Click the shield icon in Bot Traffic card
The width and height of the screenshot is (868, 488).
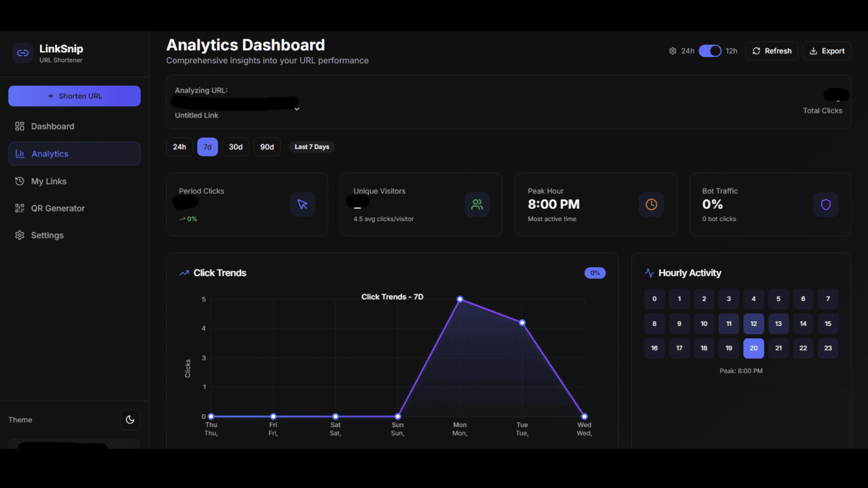click(x=826, y=204)
